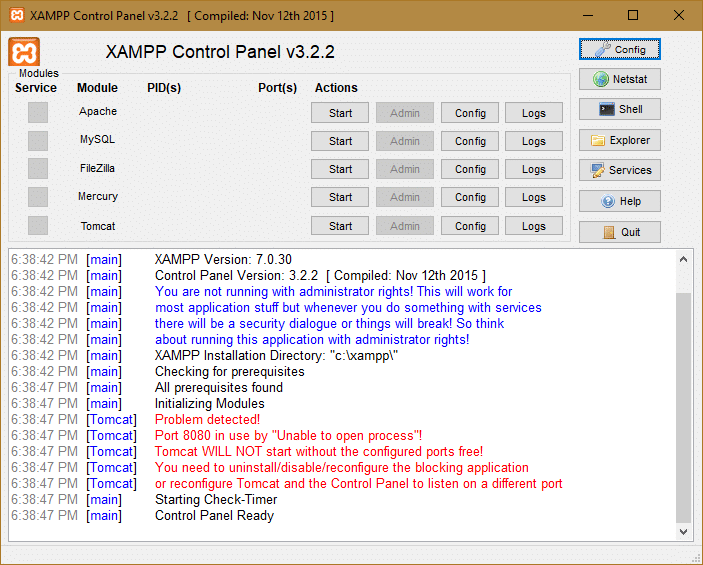Open Services with the services icon
Image resolution: width=703 pixels, height=565 pixels.
tap(620, 170)
